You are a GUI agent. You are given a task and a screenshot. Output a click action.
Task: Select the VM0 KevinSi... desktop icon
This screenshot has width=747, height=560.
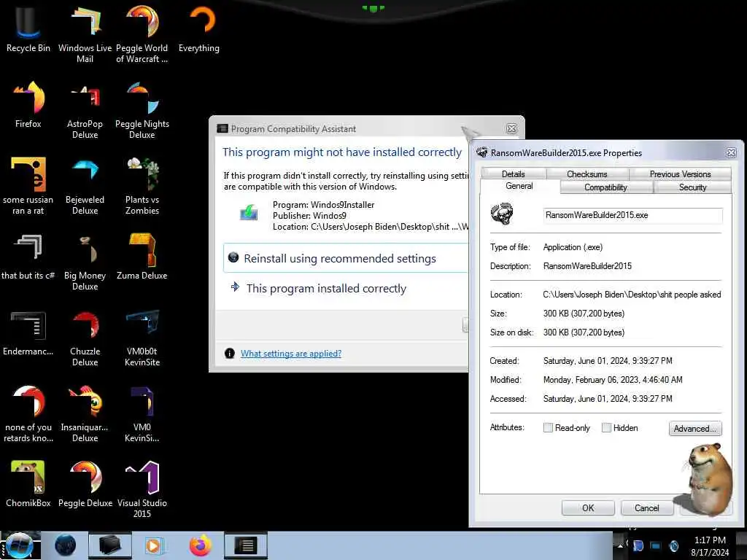pos(142,413)
